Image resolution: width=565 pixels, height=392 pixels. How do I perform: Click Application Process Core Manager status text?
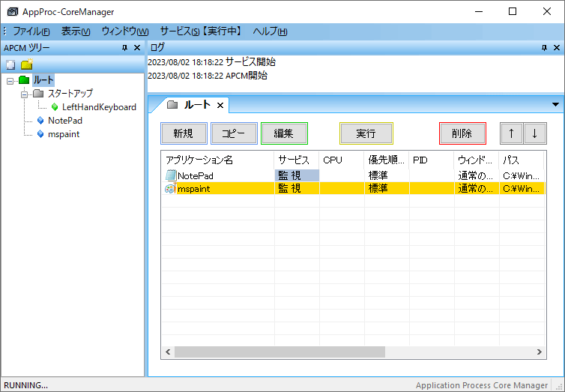[482, 385]
